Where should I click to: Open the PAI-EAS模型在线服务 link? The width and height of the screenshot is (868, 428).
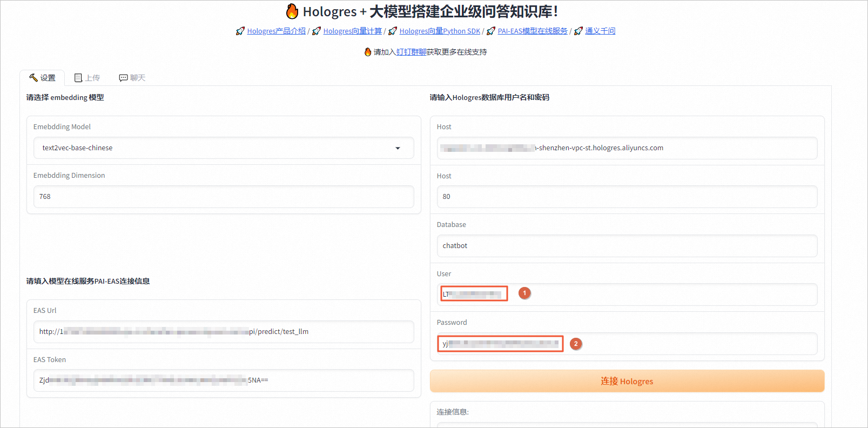click(533, 31)
